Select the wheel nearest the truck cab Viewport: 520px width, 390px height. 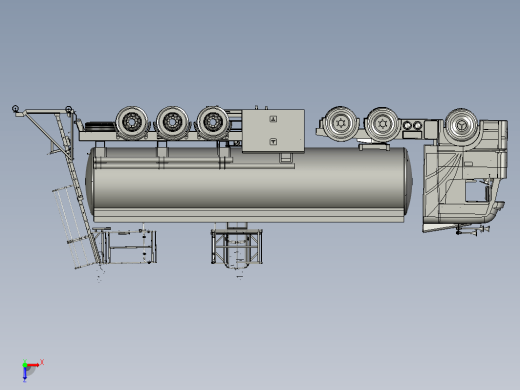click(x=461, y=124)
